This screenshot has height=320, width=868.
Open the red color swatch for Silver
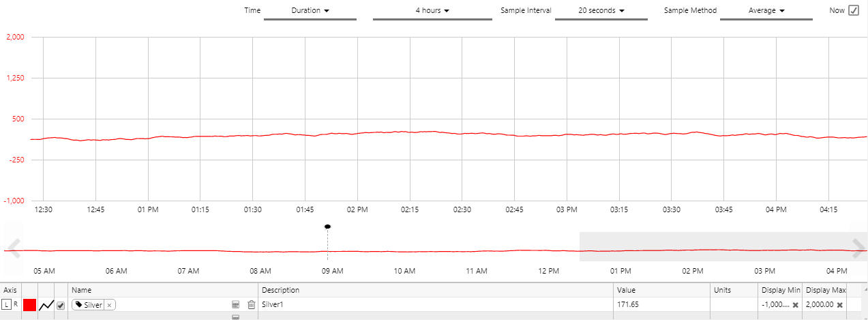click(x=29, y=305)
